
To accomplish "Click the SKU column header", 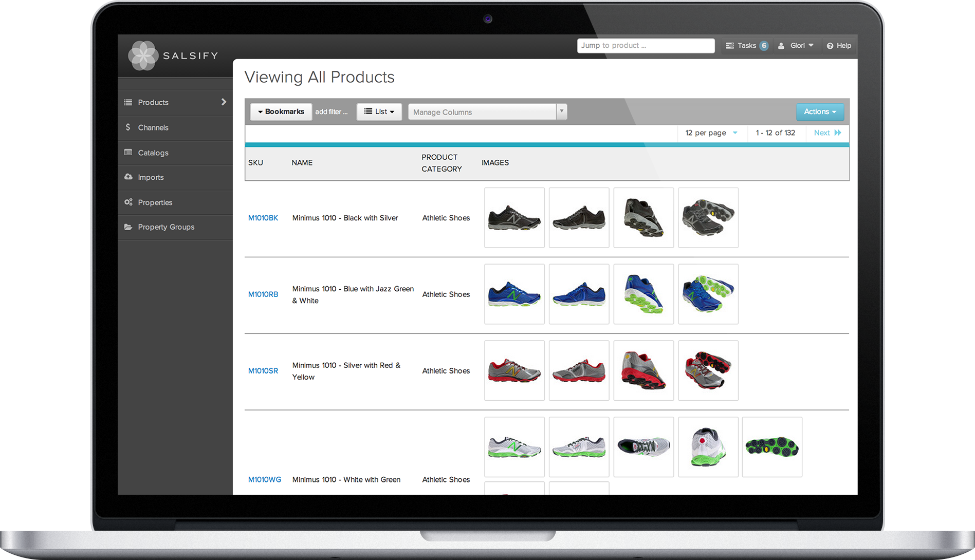I will click(255, 163).
